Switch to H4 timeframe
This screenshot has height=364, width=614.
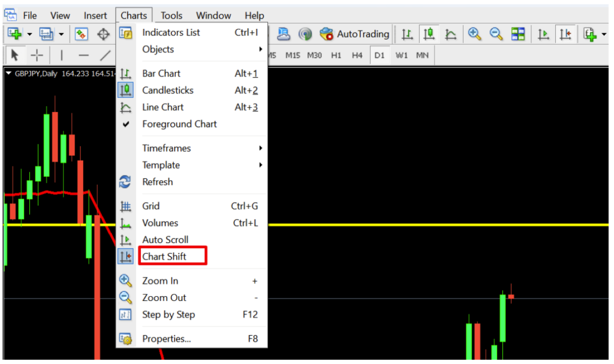coord(357,55)
